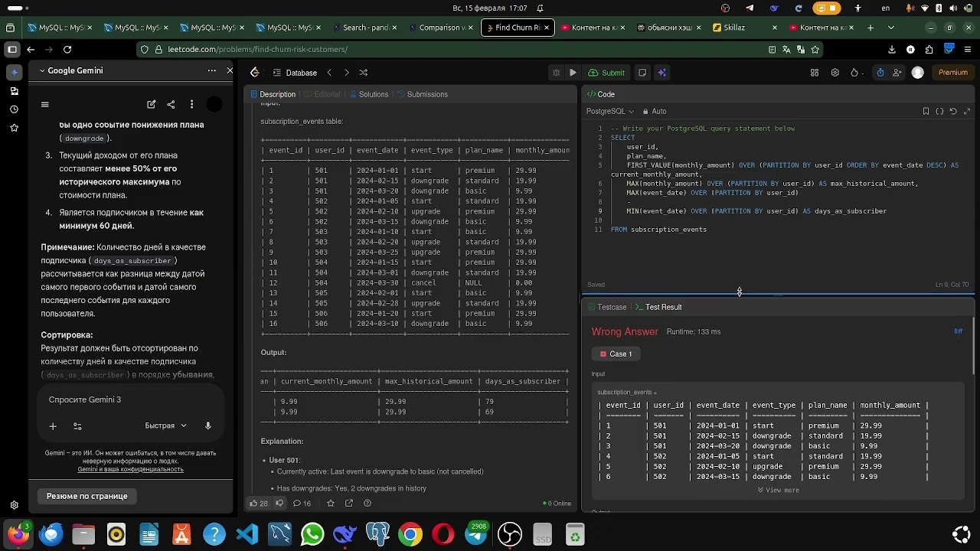Viewport: 980px width, 551px height.
Task: Click the address bar URL
Action: point(258,49)
